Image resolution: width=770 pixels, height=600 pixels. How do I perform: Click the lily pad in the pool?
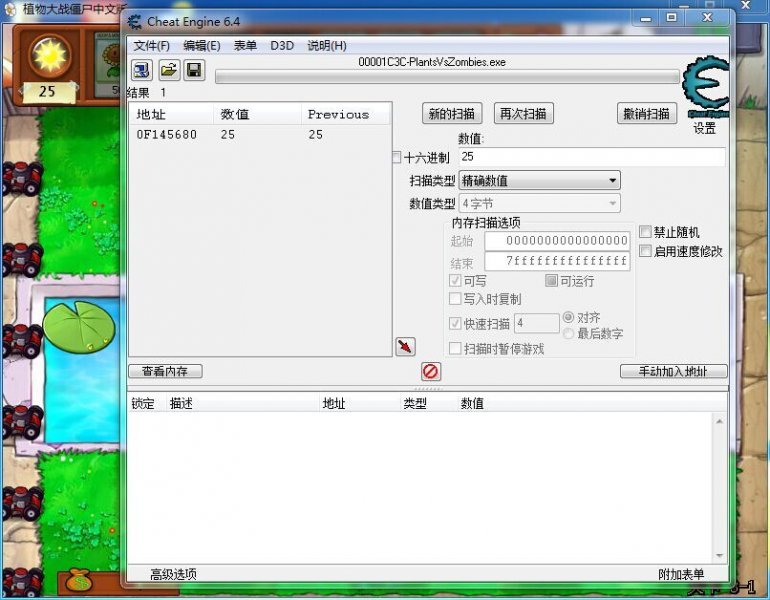[79, 327]
